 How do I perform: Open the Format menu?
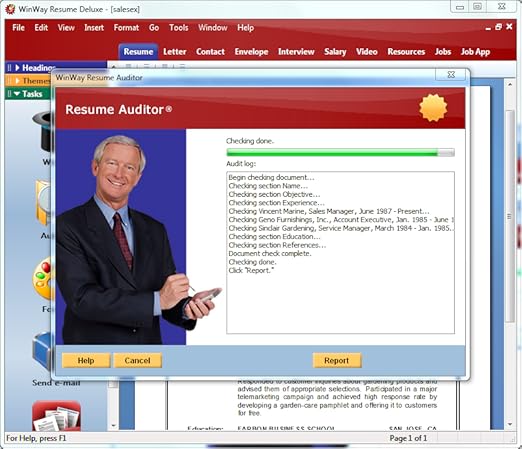coord(126,28)
